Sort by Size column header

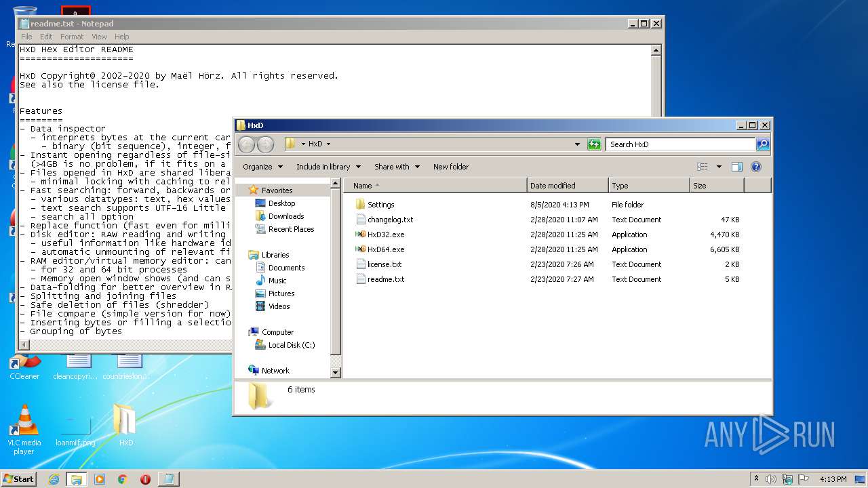coord(717,186)
